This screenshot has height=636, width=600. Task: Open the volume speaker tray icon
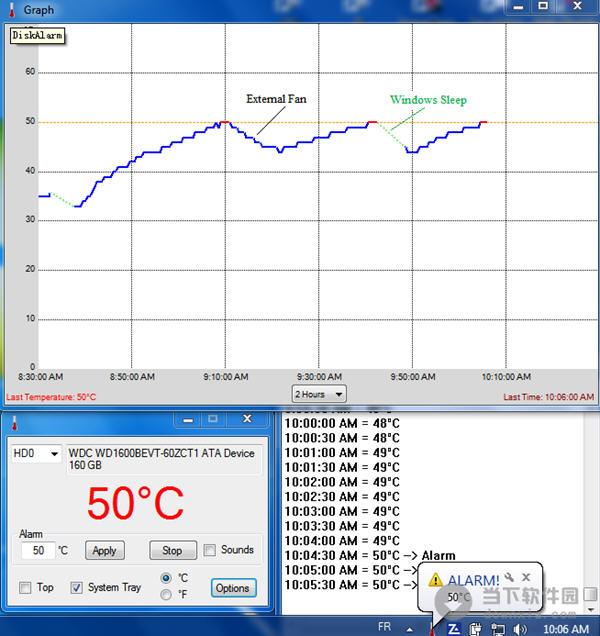coord(520,629)
